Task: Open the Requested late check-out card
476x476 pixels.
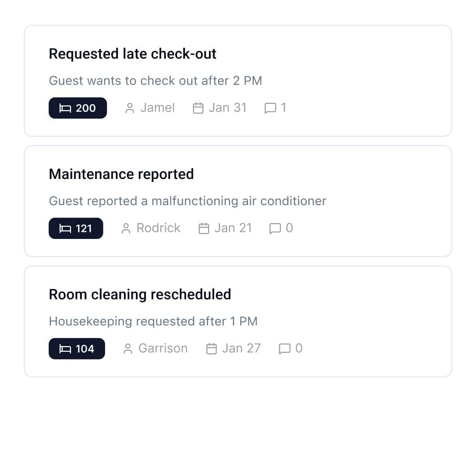Action: point(238,80)
